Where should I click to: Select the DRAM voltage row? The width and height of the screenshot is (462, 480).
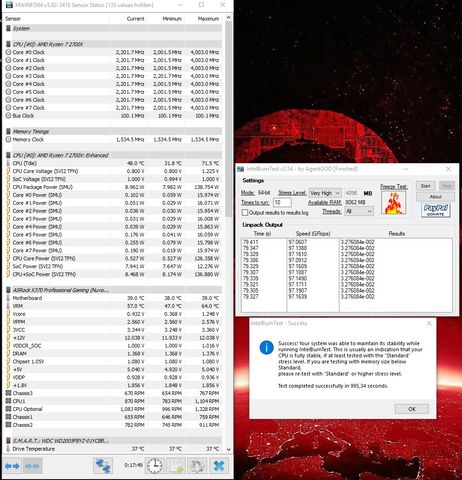(113, 354)
